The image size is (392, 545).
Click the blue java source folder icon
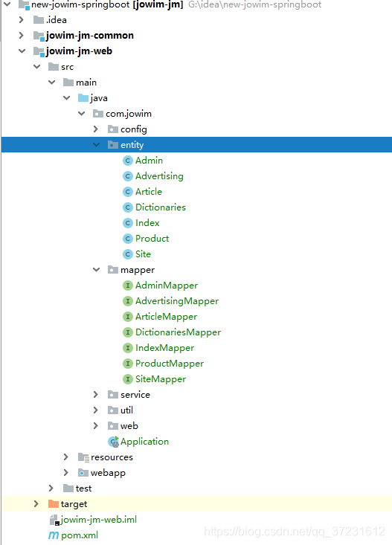coord(83,98)
